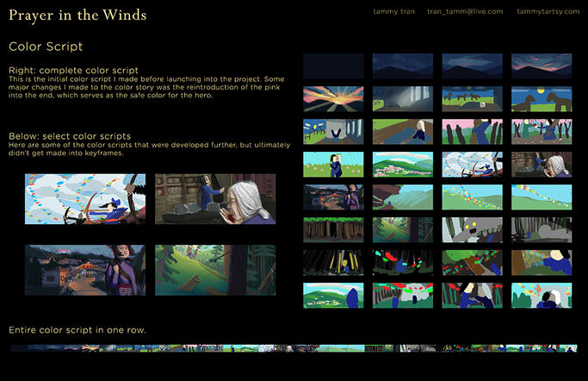The image size is (588, 381).
Task: Select the two horse silhouettes frame
Action: (542, 99)
